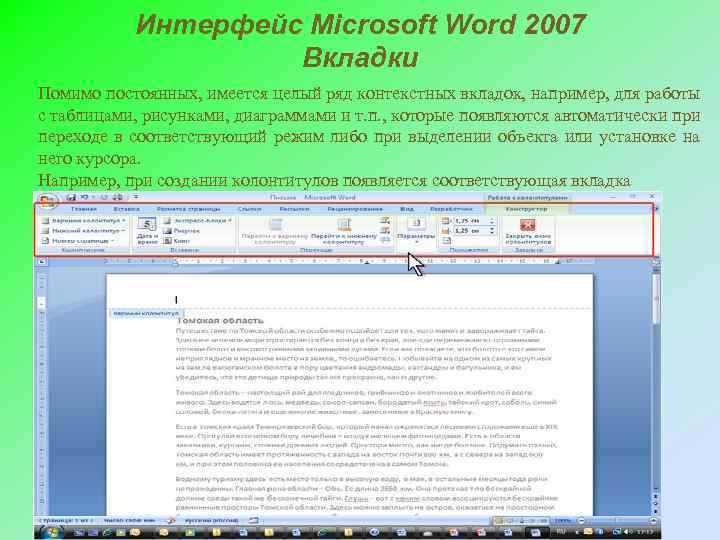Click the Windows Start orb

click(x=51, y=532)
